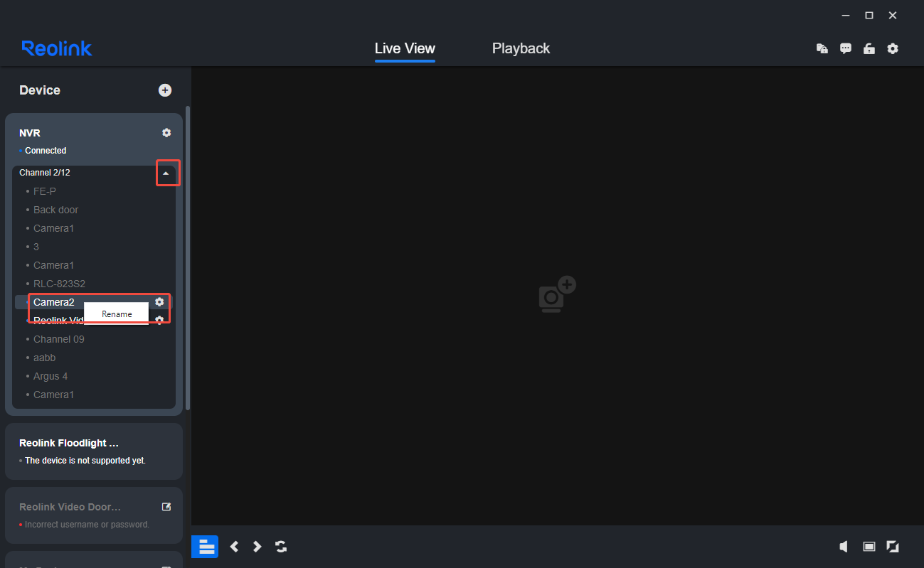Maximize the Reolink window
The height and width of the screenshot is (568, 924).
coord(869,15)
